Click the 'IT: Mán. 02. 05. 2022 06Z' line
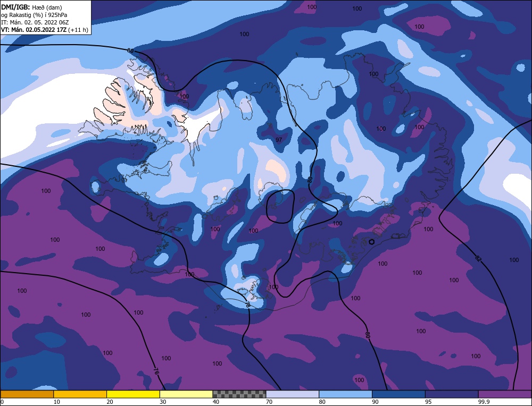The width and height of the screenshot is (532, 406). point(35,22)
